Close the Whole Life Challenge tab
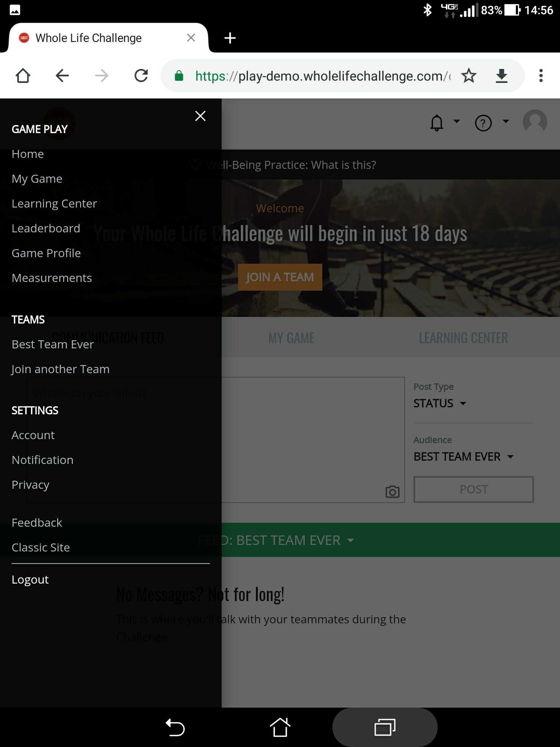The image size is (560, 747). (x=191, y=38)
